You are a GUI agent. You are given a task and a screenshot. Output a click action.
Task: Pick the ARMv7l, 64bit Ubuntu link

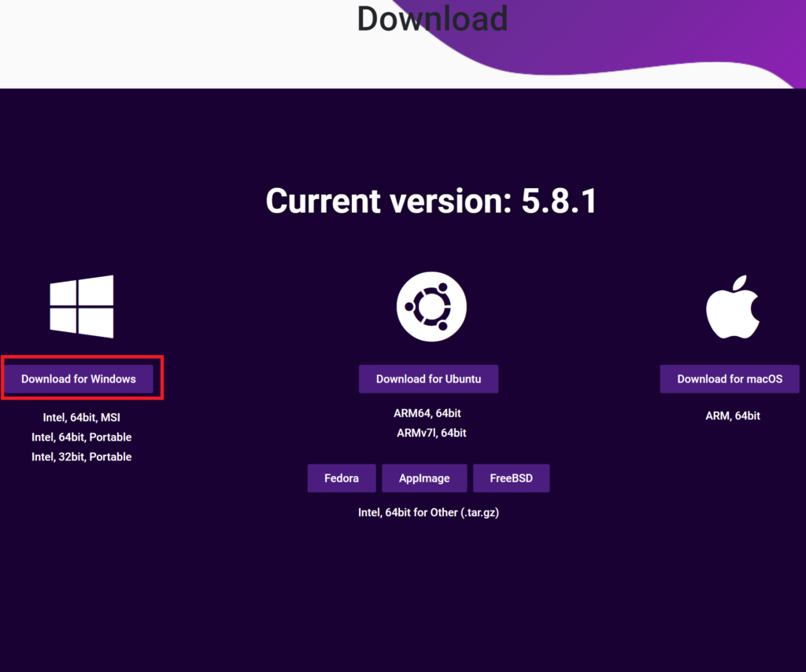coord(431,433)
